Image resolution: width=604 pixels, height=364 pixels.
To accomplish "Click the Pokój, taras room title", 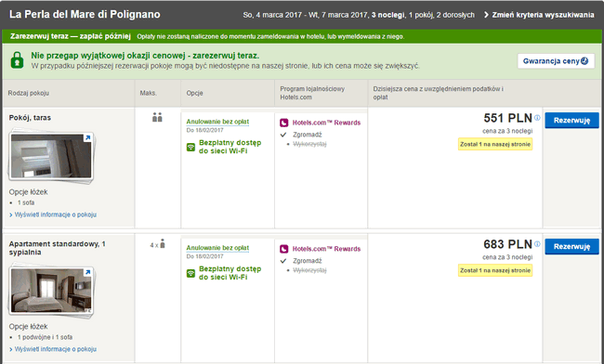I will click(30, 118).
